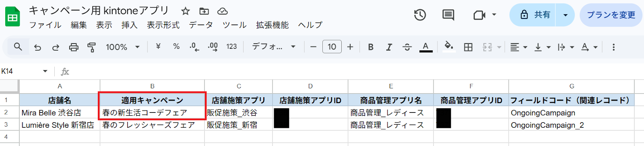Open the 挿入 menu

tap(130, 25)
